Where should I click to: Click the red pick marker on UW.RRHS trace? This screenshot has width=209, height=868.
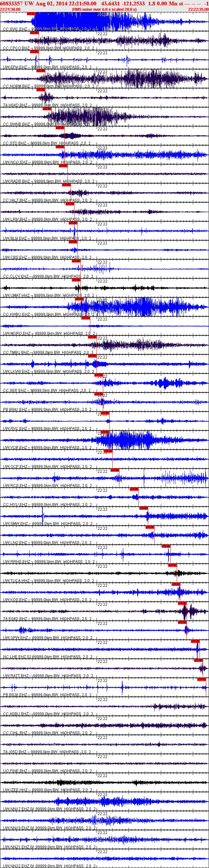pyautogui.click(x=166, y=546)
